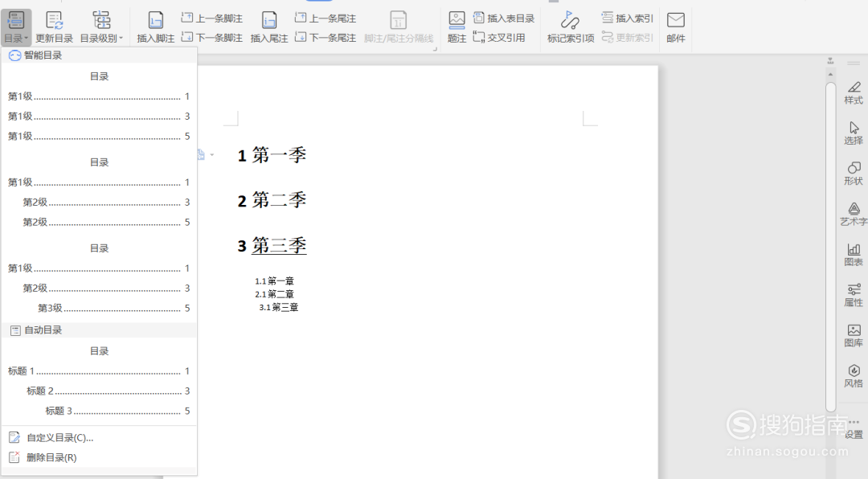Image resolution: width=868 pixels, height=479 pixels.
Task: Open the 艺术字 sidebar panel
Action: click(x=854, y=215)
